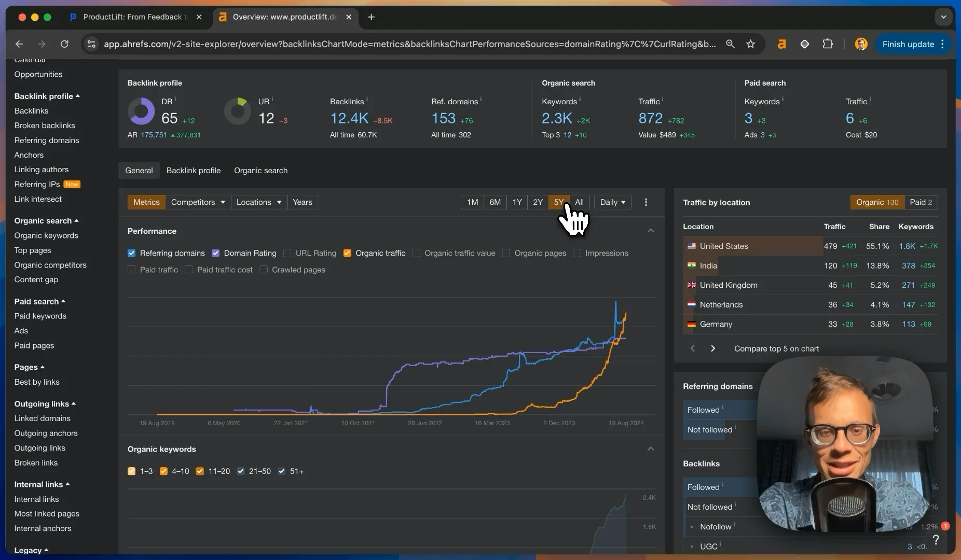View site information icon in address bar
Screen dimensions: 961x560
91,44
